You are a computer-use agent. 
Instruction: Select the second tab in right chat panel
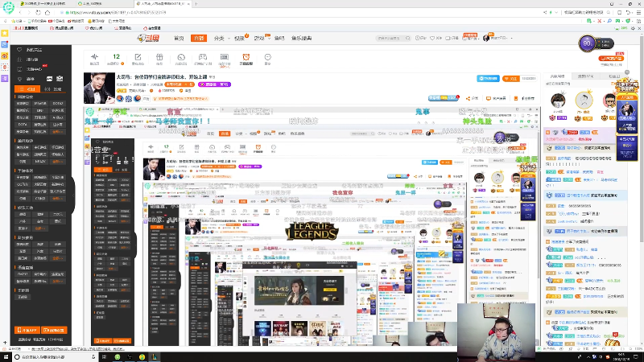[585, 76]
